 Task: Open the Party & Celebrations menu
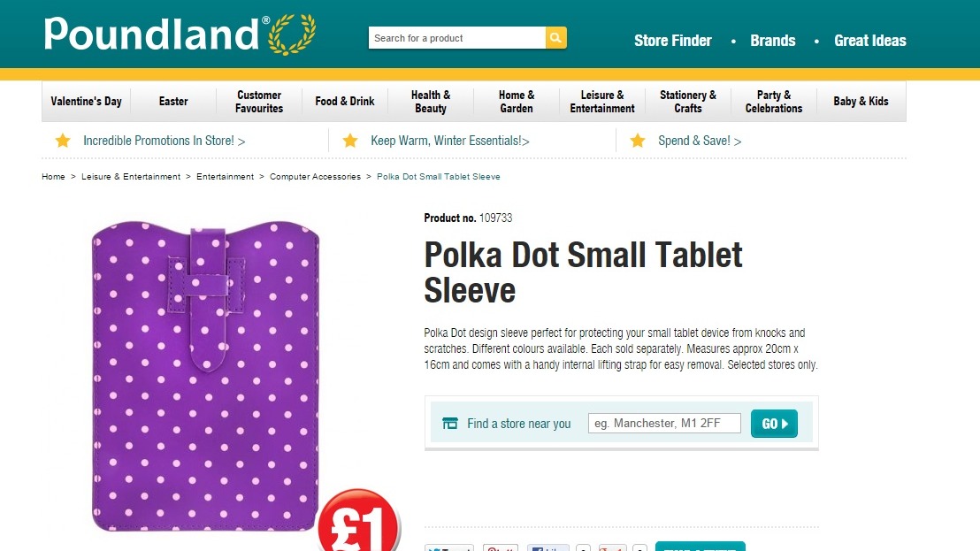click(773, 101)
